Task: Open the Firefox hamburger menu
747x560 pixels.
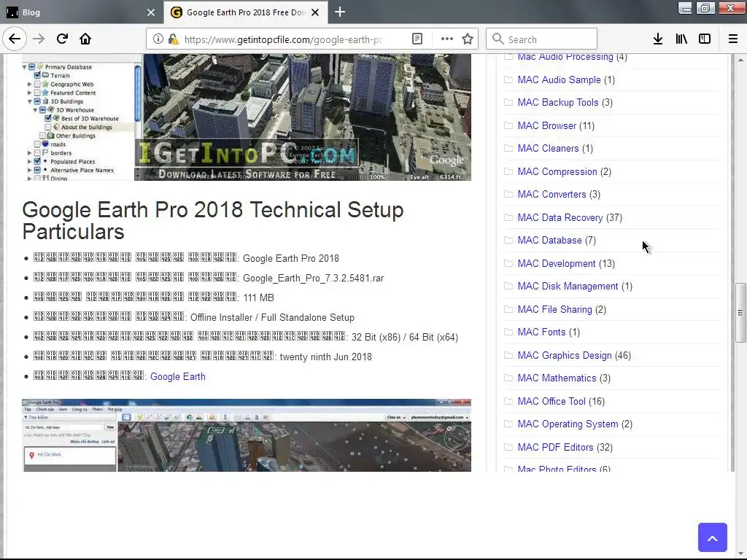Action: (733, 39)
